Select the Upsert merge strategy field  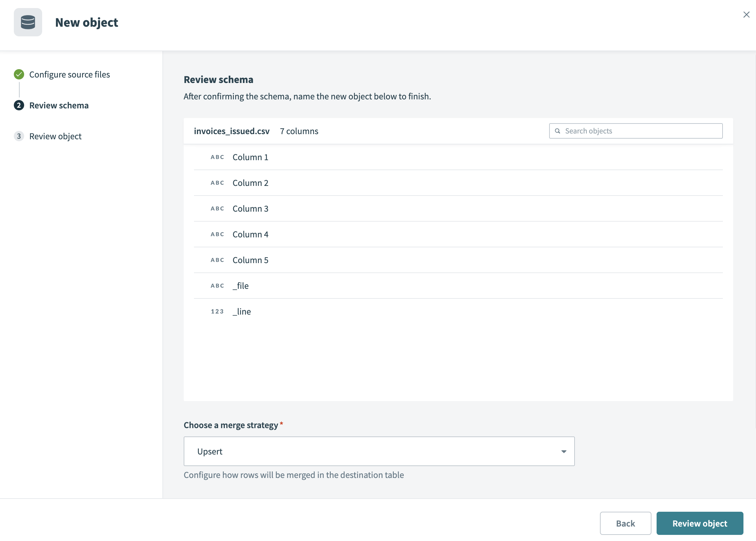pos(366,451)
